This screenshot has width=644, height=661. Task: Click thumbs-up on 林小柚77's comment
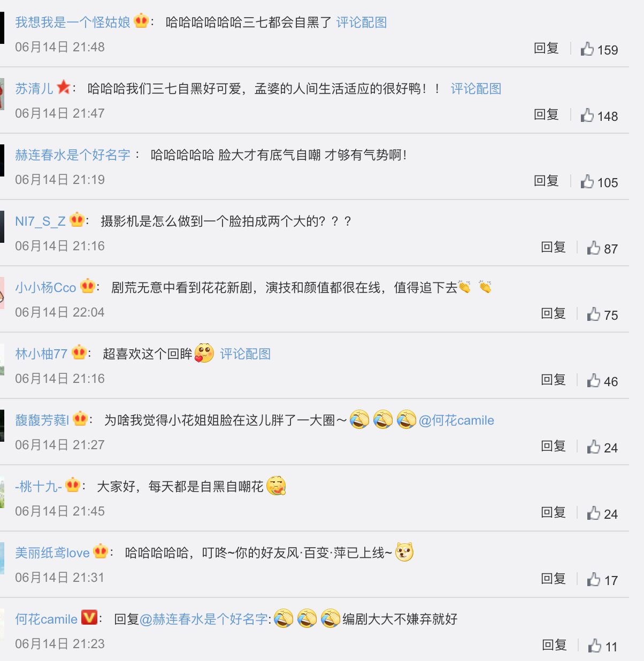tap(594, 380)
